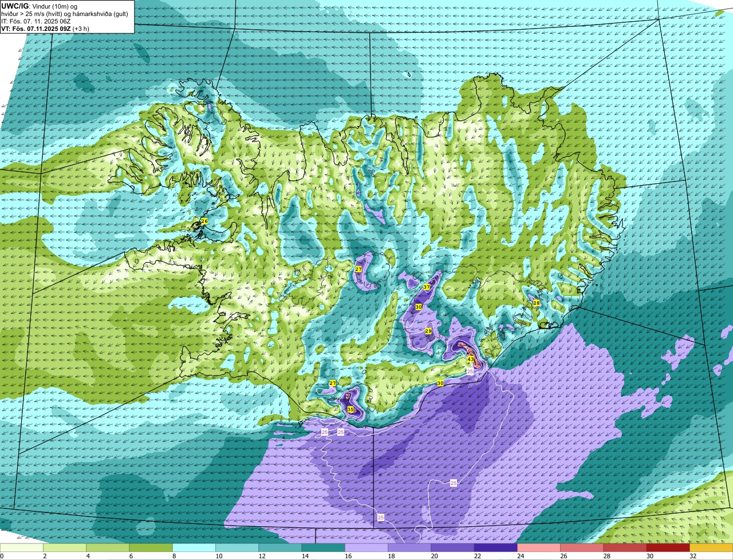Select the 14–16 m/s dark teal legend swatch
733x560 pixels.
323,547
